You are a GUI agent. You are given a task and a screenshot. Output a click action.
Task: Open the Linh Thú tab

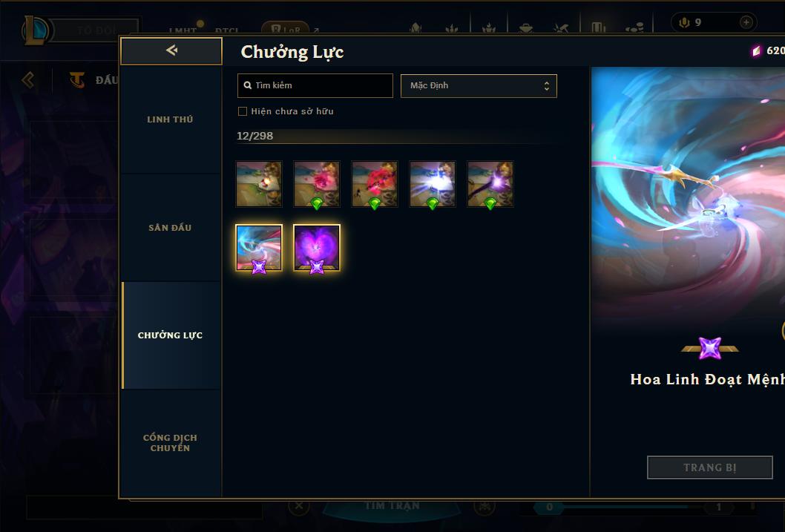(170, 119)
